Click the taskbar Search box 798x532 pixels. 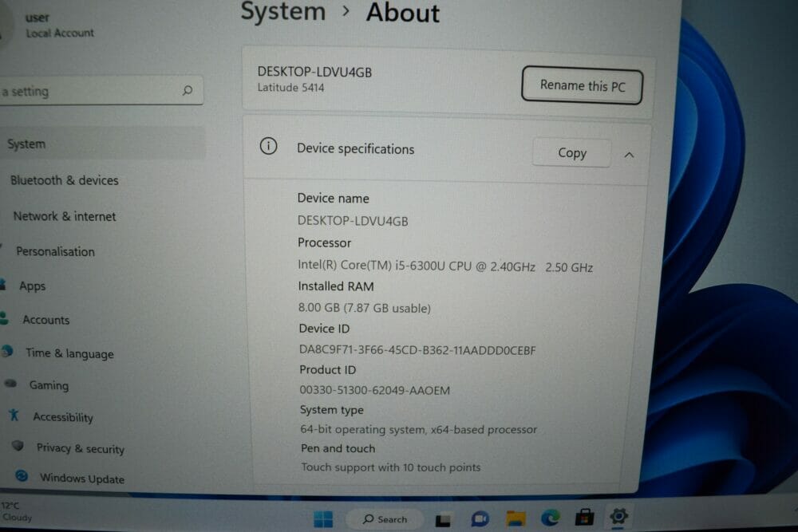(x=385, y=519)
